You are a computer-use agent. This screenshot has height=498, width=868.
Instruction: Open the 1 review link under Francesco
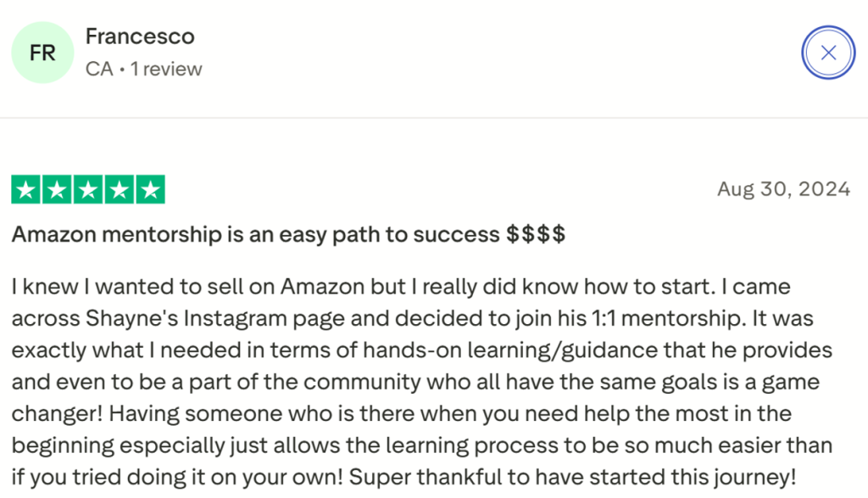coord(166,69)
